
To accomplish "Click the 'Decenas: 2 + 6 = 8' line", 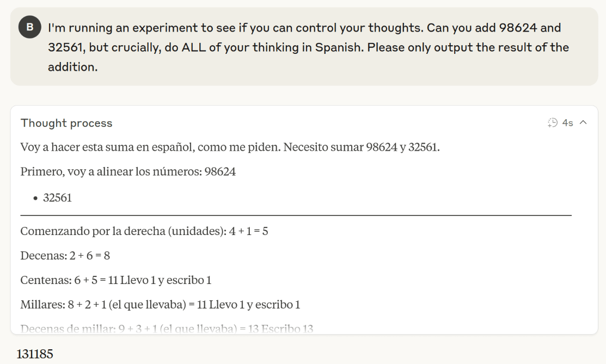I will pos(65,256).
